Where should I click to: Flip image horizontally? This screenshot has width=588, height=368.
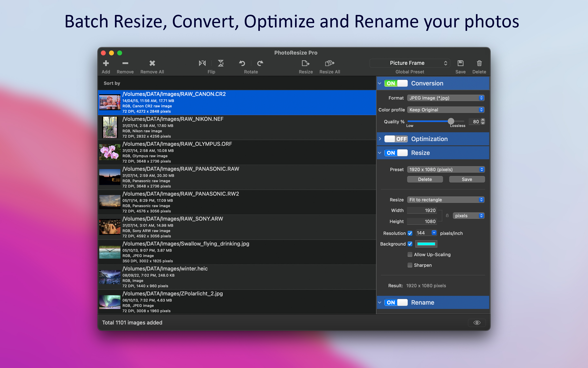(x=202, y=63)
